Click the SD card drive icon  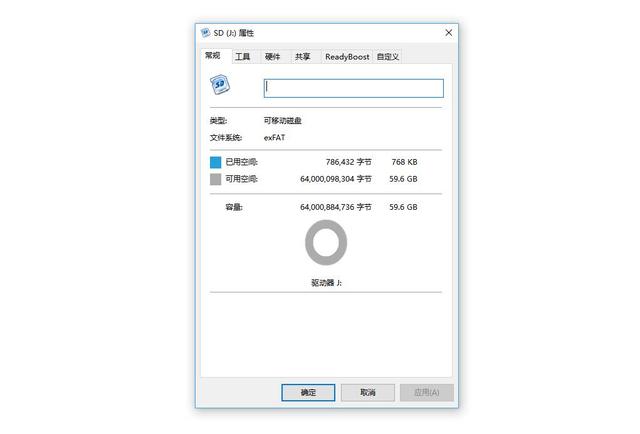tap(220, 85)
